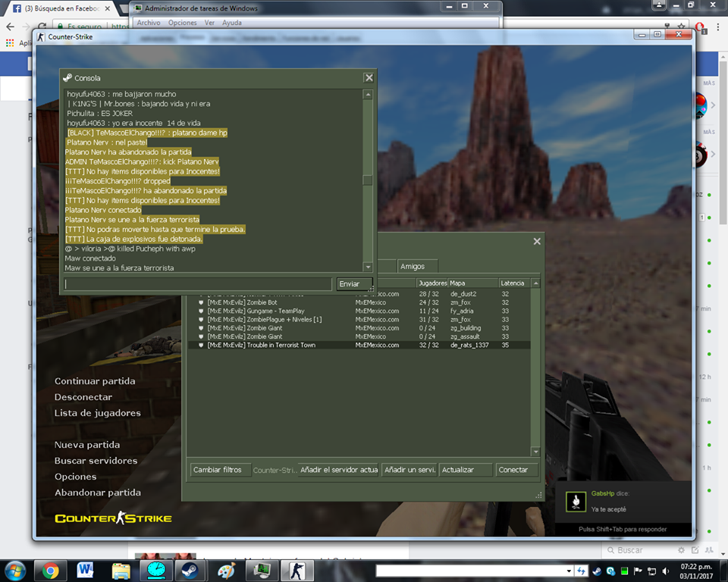The width and height of the screenshot is (728, 582).
Task: Click the Steam icon in system tray
Action: click(x=597, y=571)
